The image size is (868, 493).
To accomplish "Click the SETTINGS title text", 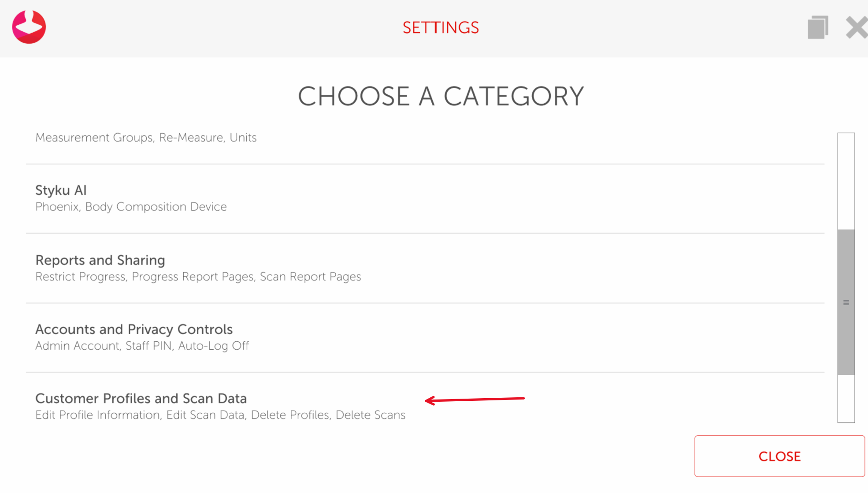I will (441, 28).
